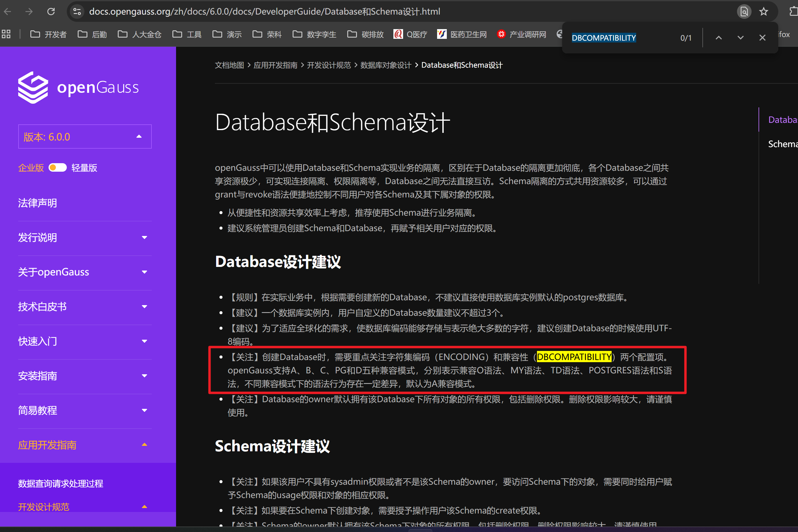The width and height of the screenshot is (798, 532).
Task: Click highlighted DBCOMPATIBILITY word in article
Action: pos(574,357)
